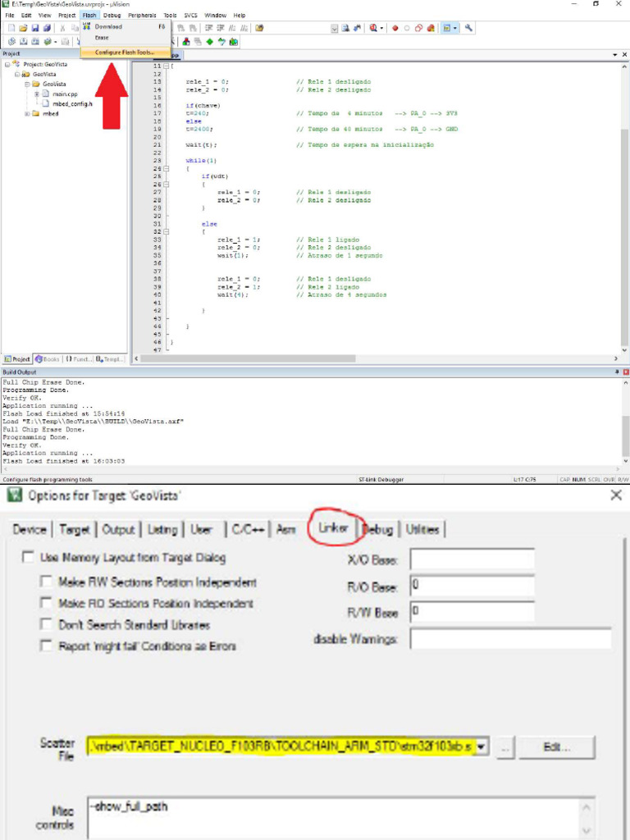The width and height of the screenshot is (630, 840).
Task: Close the Options for Target dialog
Action: [616, 495]
